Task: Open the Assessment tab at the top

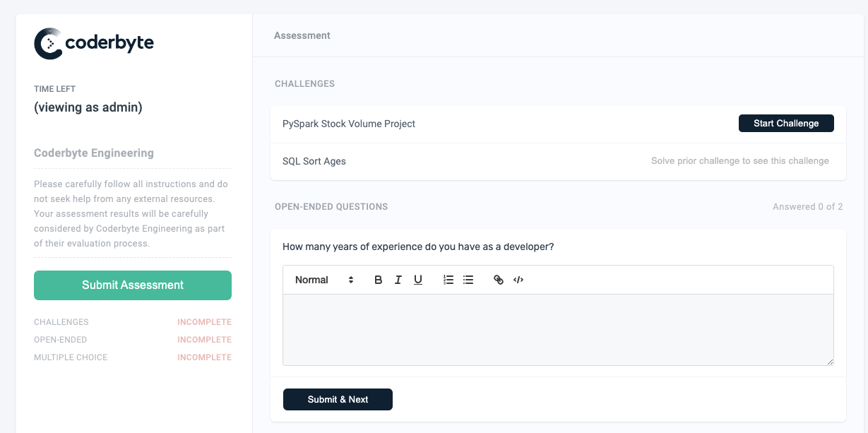Action: tap(302, 35)
